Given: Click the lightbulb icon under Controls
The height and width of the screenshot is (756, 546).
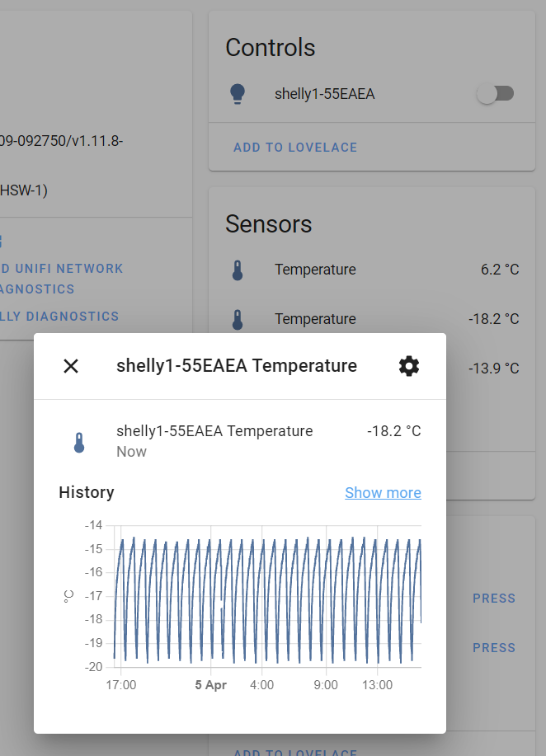Looking at the screenshot, I should (238, 94).
